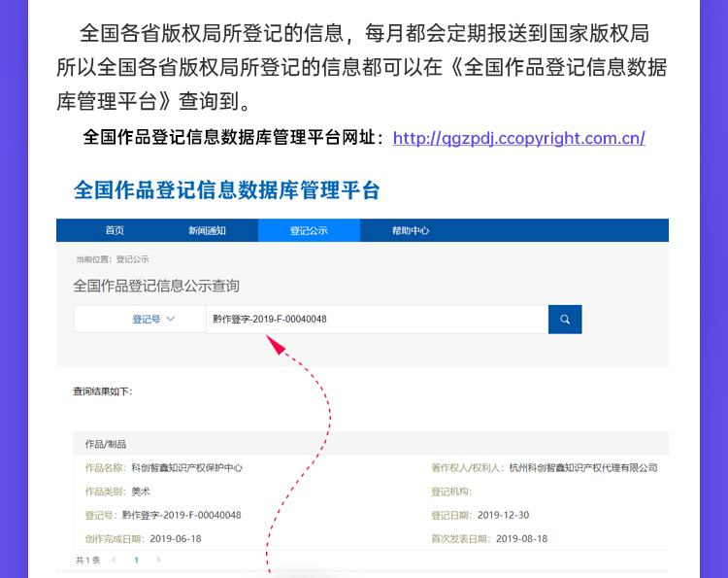Go to previous results page arrow
This screenshot has width=728, height=578.
[x=114, y=561]
